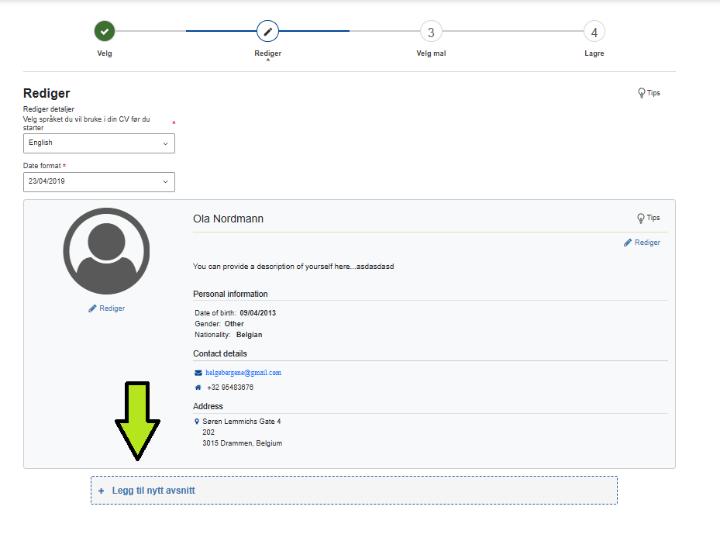Image resolution: width=720 pixels, height=554 pixels.
Task: Click the Gender value Other
Action: [x=234, y=324]
